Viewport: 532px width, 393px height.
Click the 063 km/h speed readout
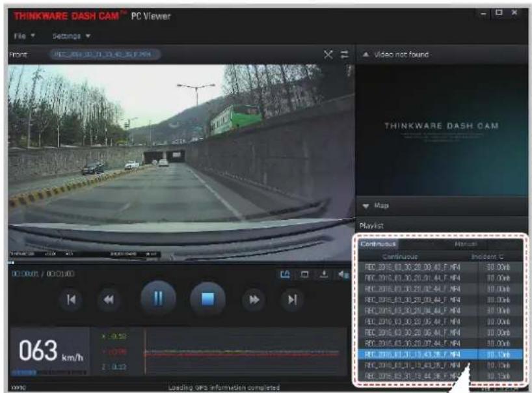click(51, 351)
